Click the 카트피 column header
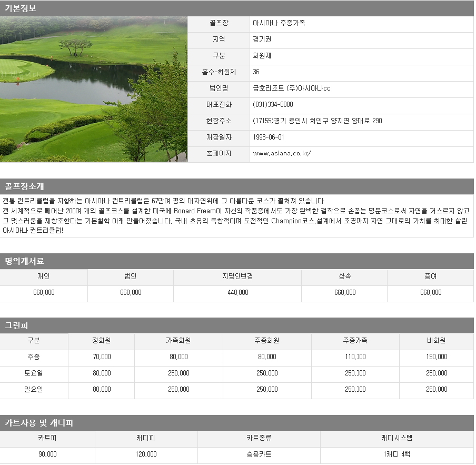The width and height of the screenshot is (476, 465). click(47, 438)
